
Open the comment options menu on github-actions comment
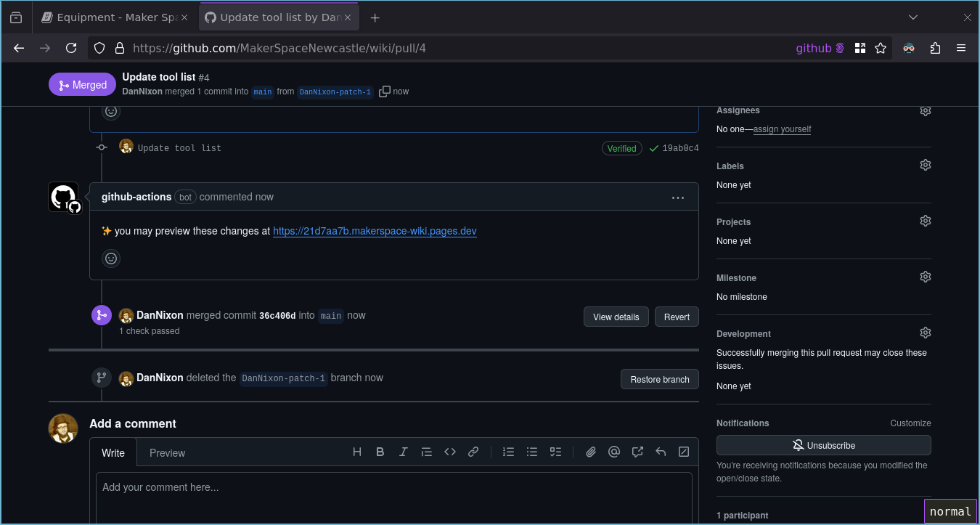(677, 197)
